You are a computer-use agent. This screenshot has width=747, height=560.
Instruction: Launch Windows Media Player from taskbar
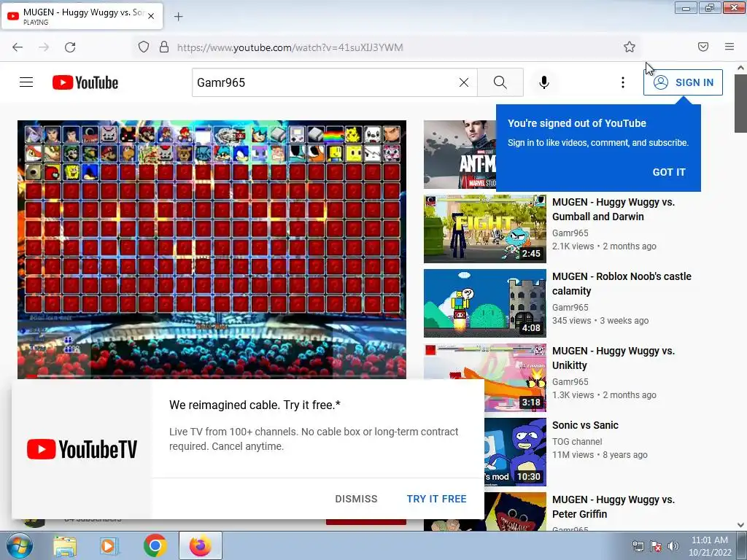(x=109, y=545)
